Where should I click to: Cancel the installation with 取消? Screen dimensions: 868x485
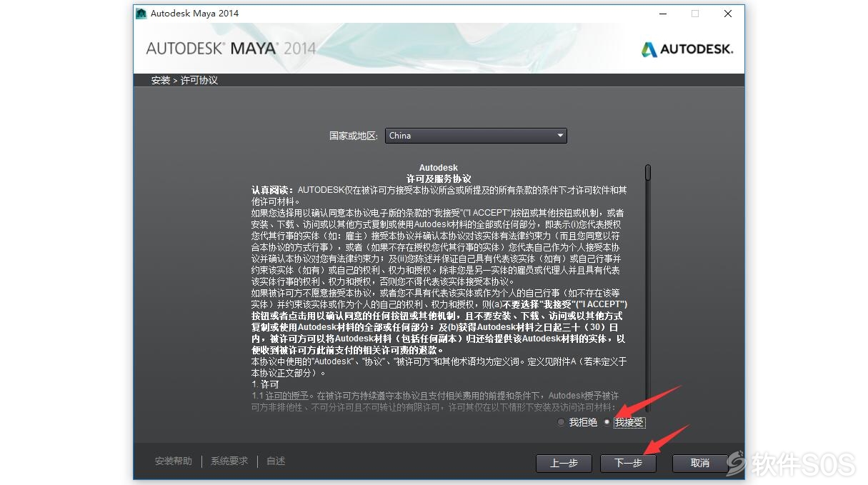700,463
